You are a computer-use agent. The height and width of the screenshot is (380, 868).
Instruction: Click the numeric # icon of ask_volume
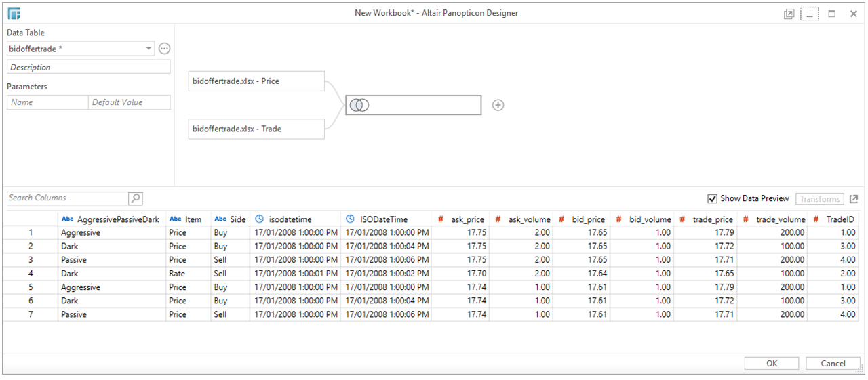pyautogui.click(x=498, y=219)
